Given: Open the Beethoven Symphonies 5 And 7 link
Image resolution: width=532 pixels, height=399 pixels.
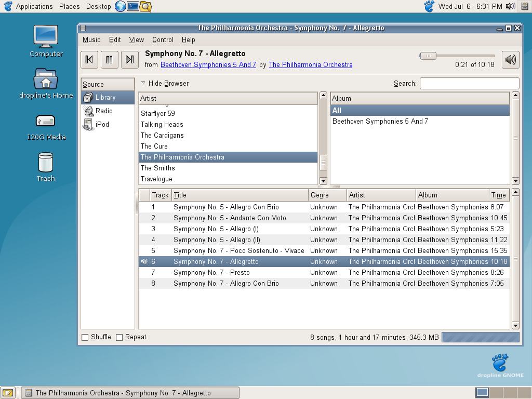Looking at the screenshot, I should [208, 65].
